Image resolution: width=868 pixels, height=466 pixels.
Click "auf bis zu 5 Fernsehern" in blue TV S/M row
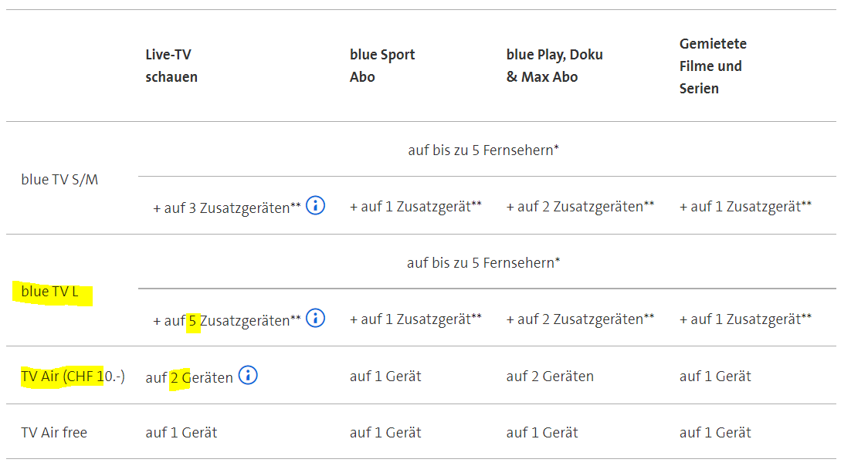(x=483, y=150)
